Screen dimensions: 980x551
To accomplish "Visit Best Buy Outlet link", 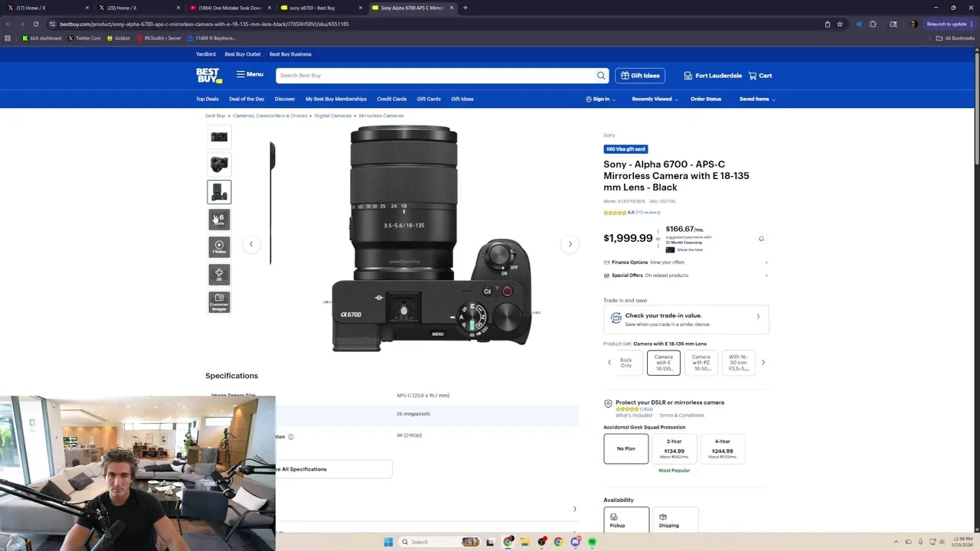I will point(243,54).
